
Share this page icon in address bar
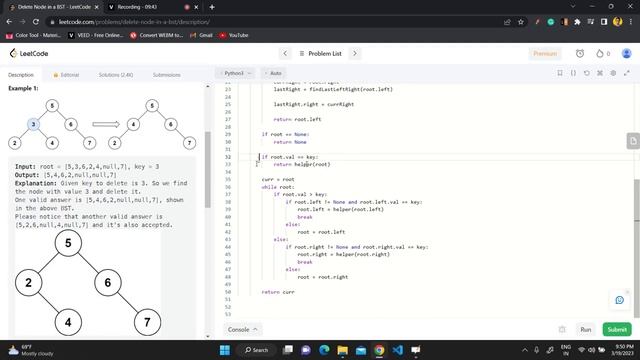pyautogui.click(x=507, y=22)
